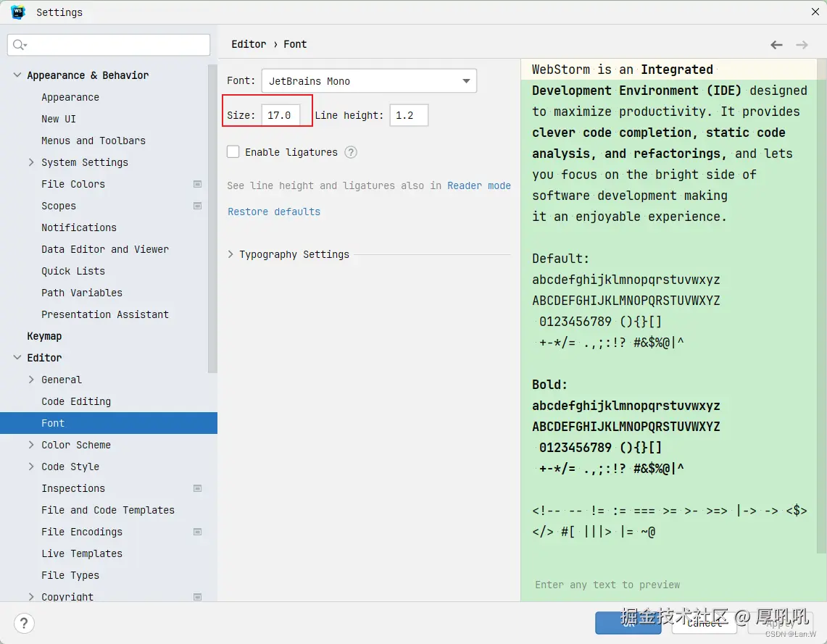The image size is (827, 644).
Task: Open ligatures help question mark icon
Action: (351, 152)
